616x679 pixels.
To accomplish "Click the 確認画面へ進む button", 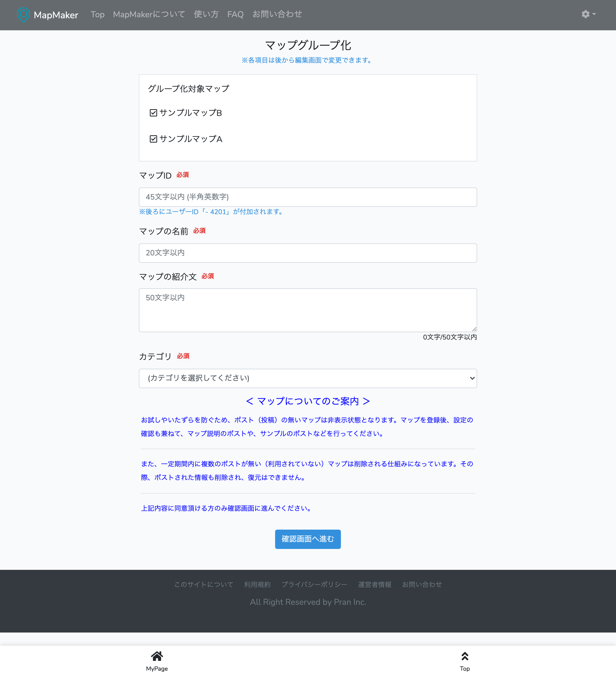I will point(308,539).
